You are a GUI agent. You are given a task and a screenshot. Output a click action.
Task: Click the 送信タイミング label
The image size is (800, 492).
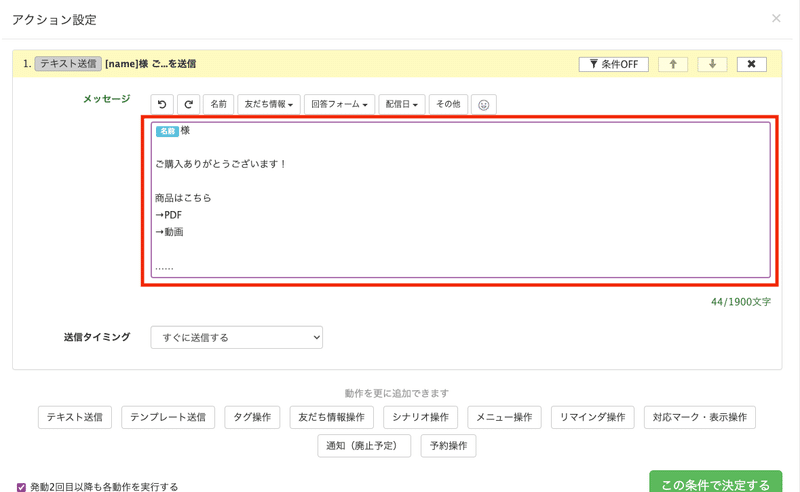(x=97, y=337)
